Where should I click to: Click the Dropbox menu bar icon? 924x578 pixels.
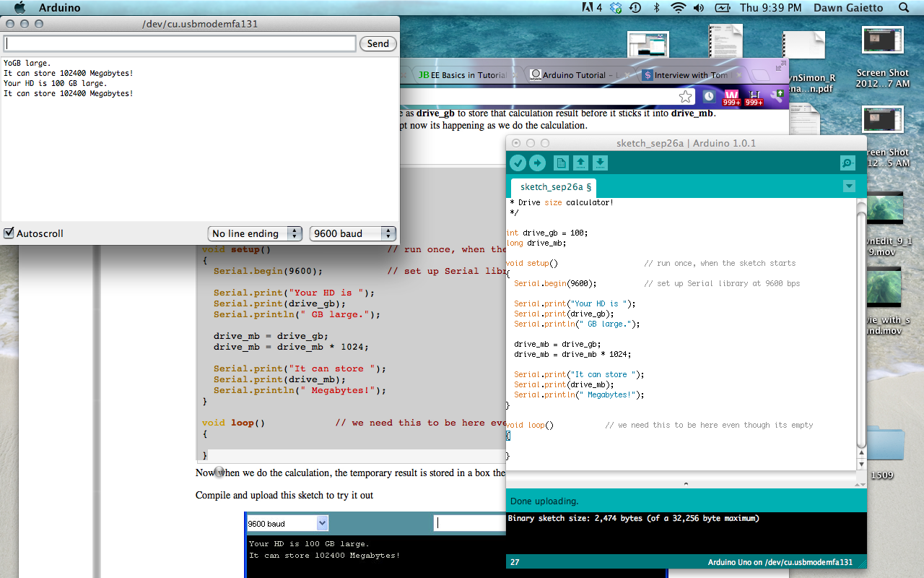click(x=616, y=8)
